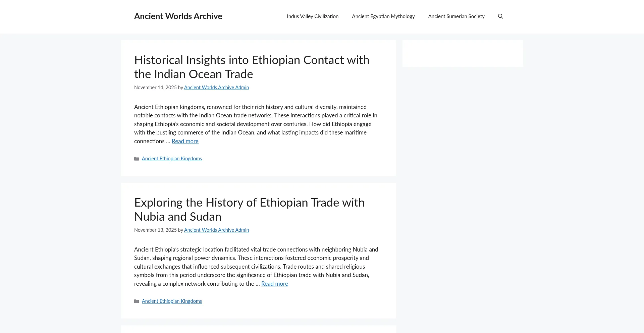Click Read more on the Nubia and Sudan post

point(274,284)
